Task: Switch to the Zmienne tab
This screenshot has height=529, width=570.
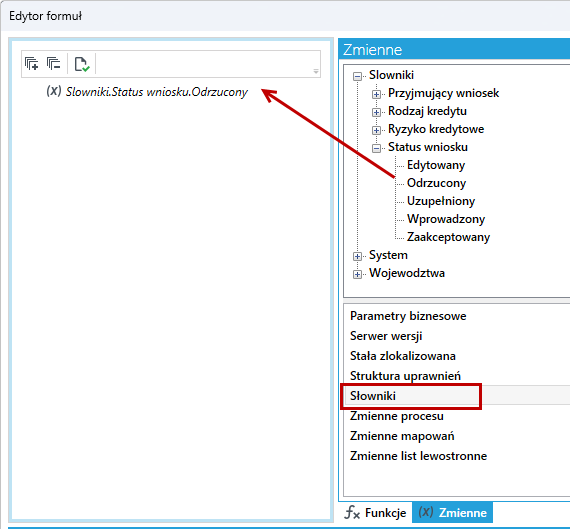Action: 453,513
